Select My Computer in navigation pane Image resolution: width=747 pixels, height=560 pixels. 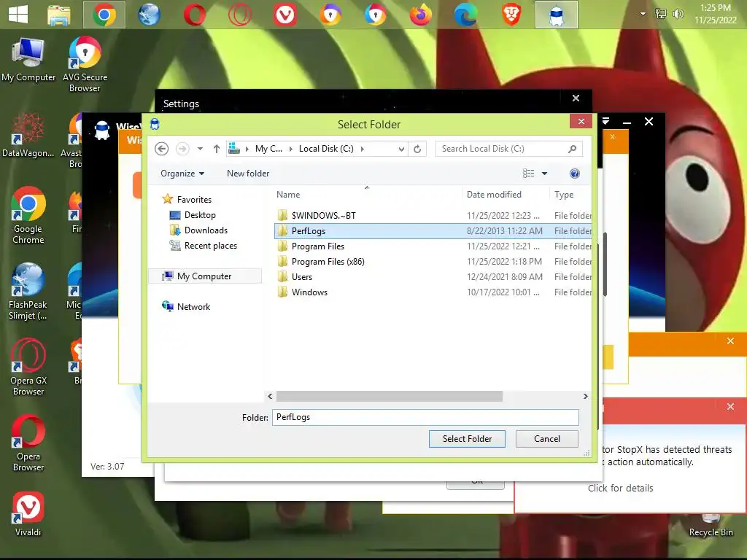205,276
